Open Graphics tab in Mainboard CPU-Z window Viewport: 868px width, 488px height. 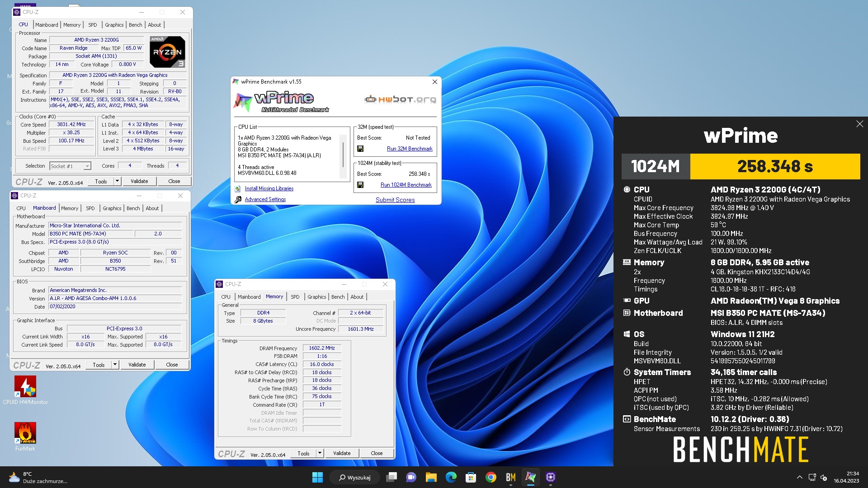point(112,208)
